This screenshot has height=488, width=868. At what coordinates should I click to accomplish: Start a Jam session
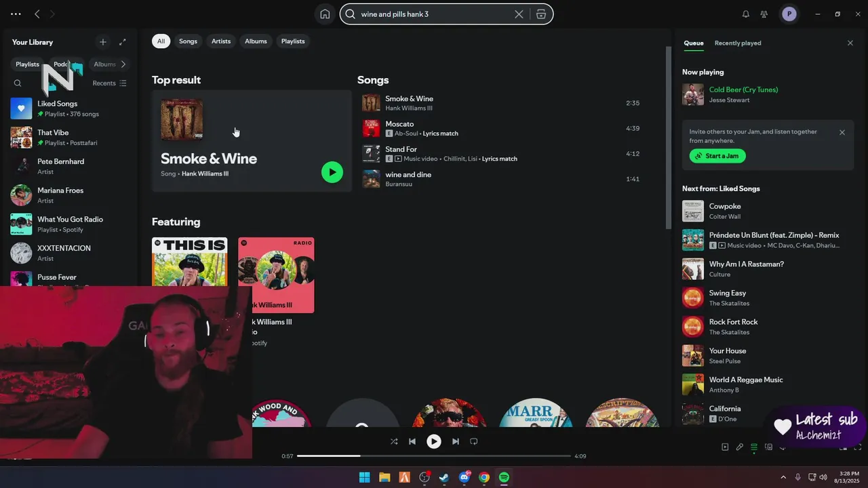[x=717, y=156]
